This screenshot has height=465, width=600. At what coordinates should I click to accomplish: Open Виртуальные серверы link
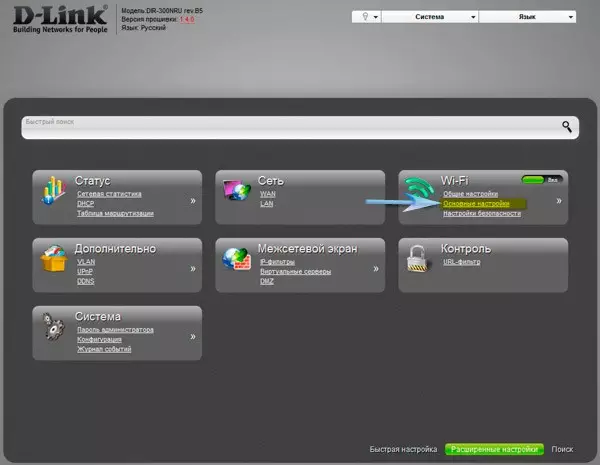(295, 271)
